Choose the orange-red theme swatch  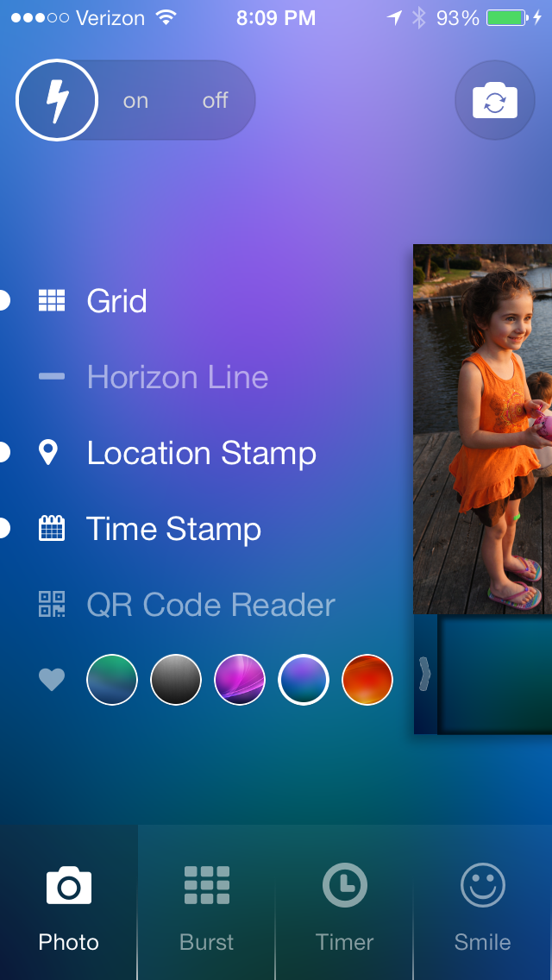coord(367,680)
